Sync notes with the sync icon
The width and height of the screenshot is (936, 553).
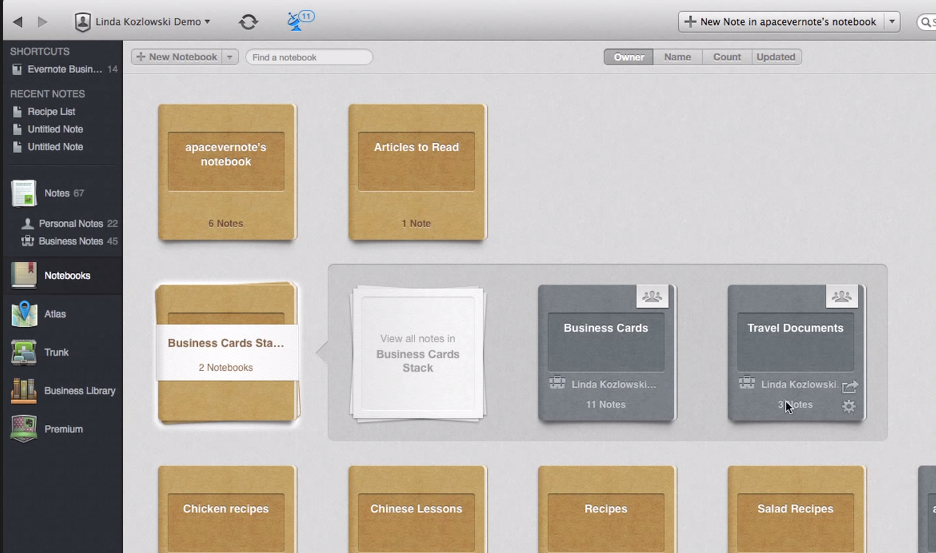coord(248,22)
